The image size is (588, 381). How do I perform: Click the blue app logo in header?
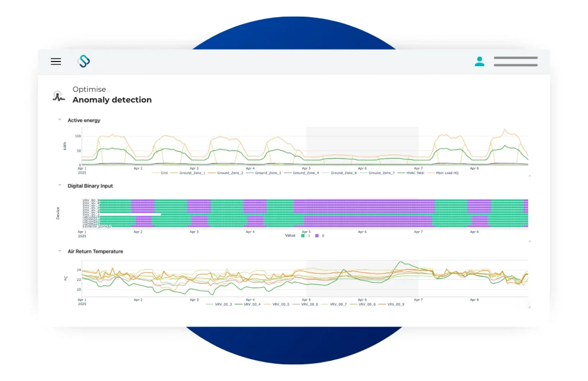click(84, 61)
